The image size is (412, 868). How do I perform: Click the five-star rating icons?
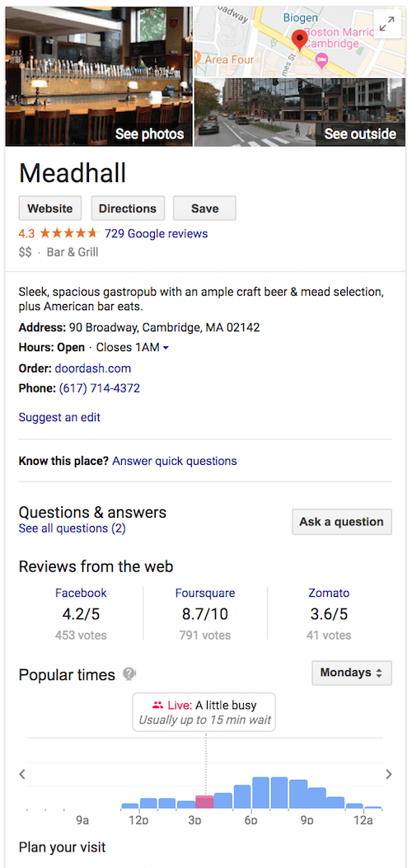(68, 233)
